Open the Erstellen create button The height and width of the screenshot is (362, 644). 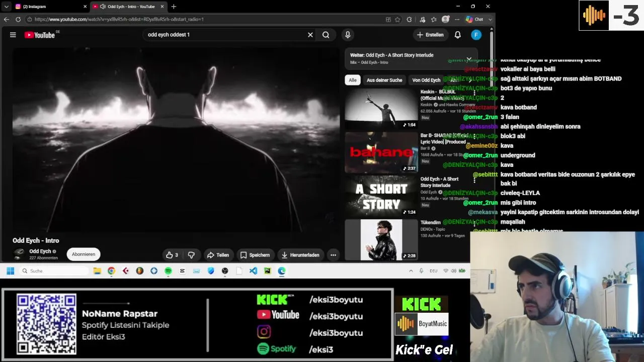430,35
